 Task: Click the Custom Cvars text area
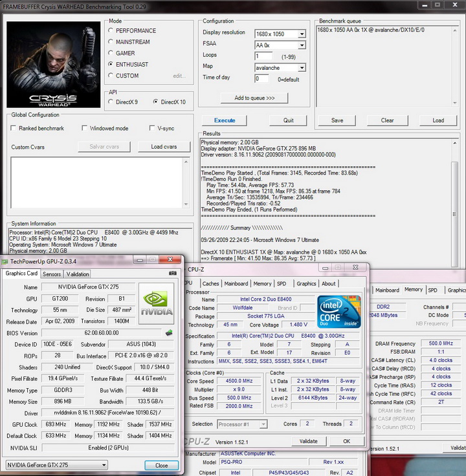[x=96, y=183]
